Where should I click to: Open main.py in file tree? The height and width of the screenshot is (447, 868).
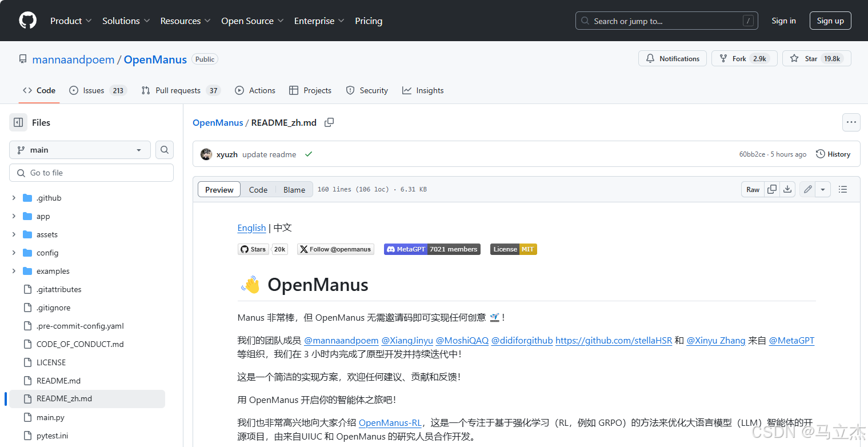[50, 417]
